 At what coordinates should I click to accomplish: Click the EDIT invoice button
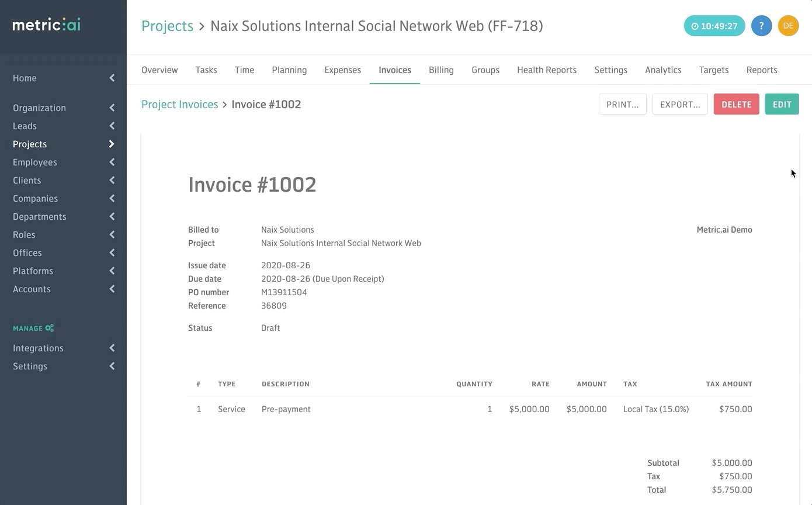point(782,104)
